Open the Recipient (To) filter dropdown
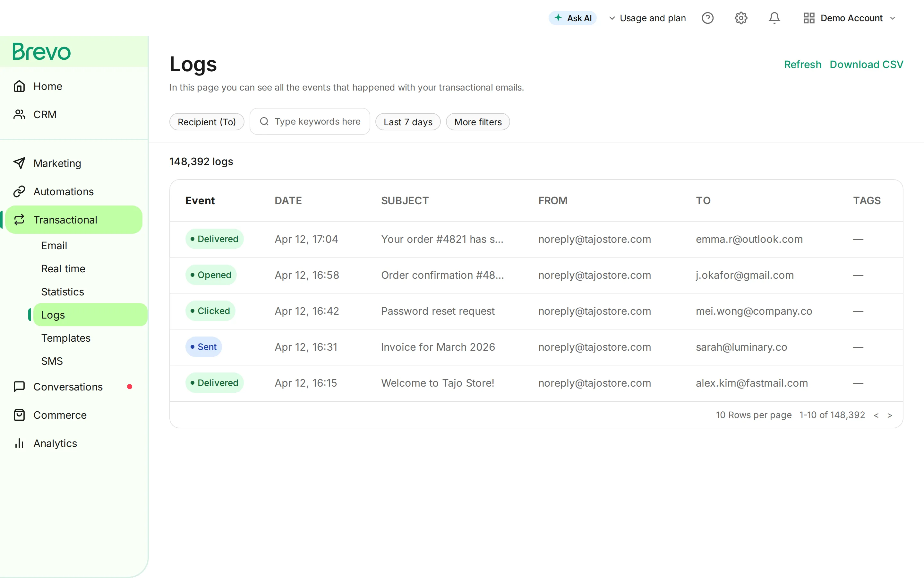The image size is (924, 578). coord(207,122)
